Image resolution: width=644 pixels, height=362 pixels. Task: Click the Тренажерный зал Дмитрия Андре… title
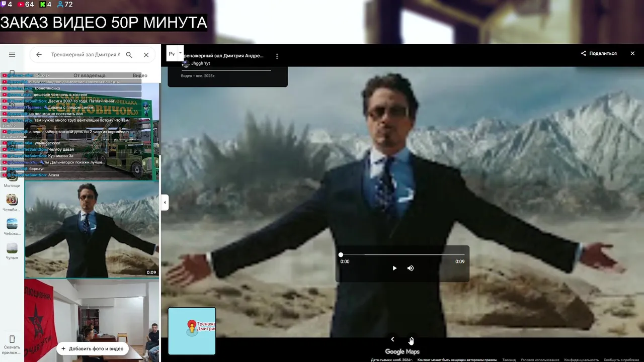(x=222, y=56)
